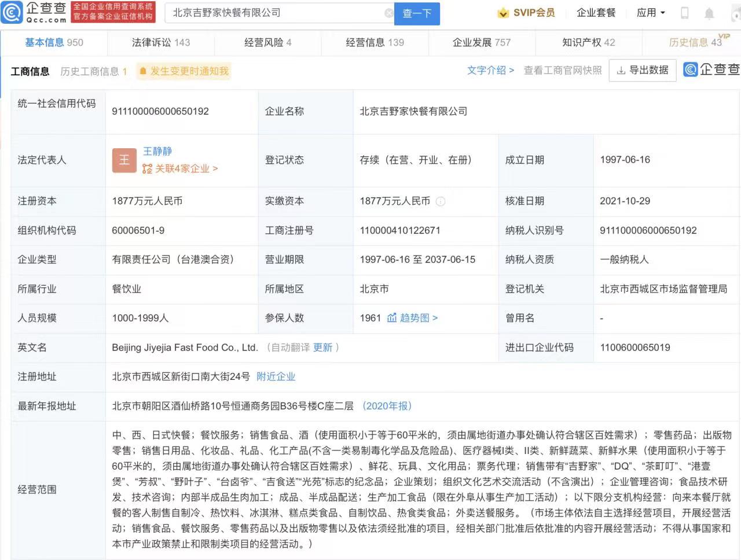Open the SVIP会员 menu item

[x=526, y=13]
